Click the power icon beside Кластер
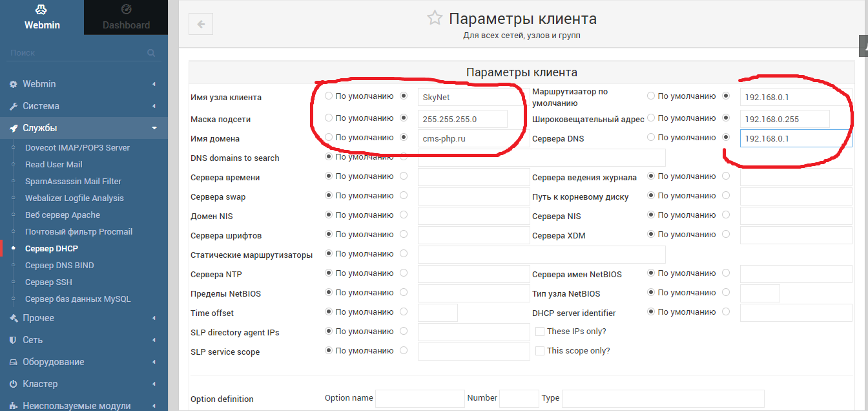The width and height of the screenshot is (868, 411). coord(13,384)
